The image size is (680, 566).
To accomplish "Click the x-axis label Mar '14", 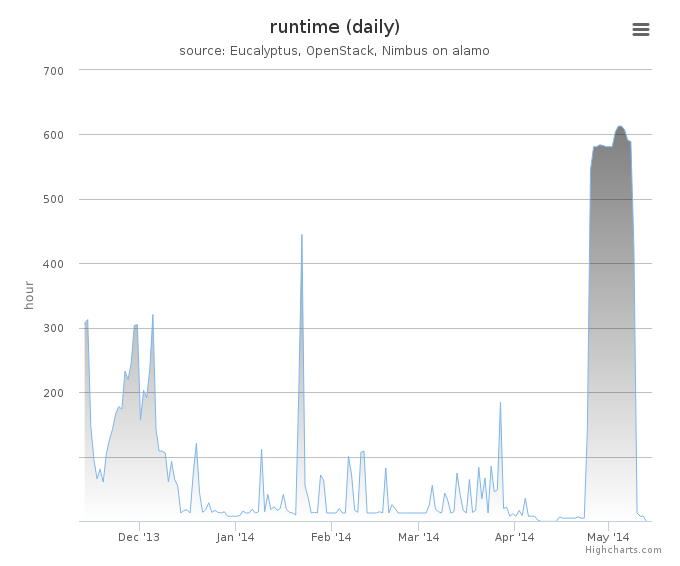I will (x=418, y=537).
